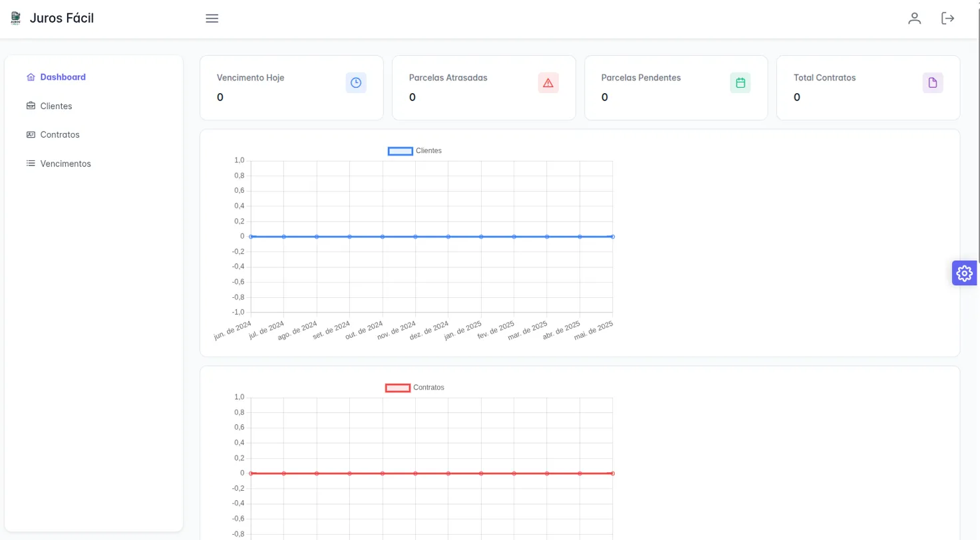Image resolution: width=980 pixels, height=540 pixels.
Task: Click the last data point on the Clientes chart
Action: (x=612, y=237)
